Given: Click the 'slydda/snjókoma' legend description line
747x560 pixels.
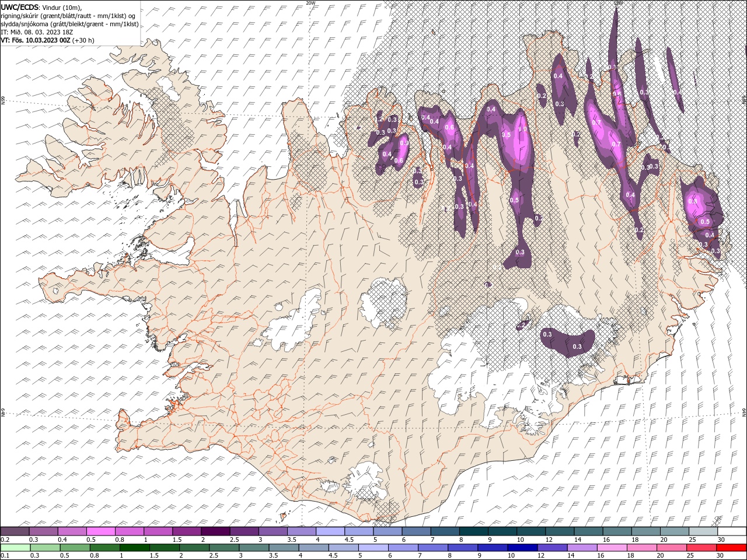Looking at the screenshot, I should tap(70, 24).
